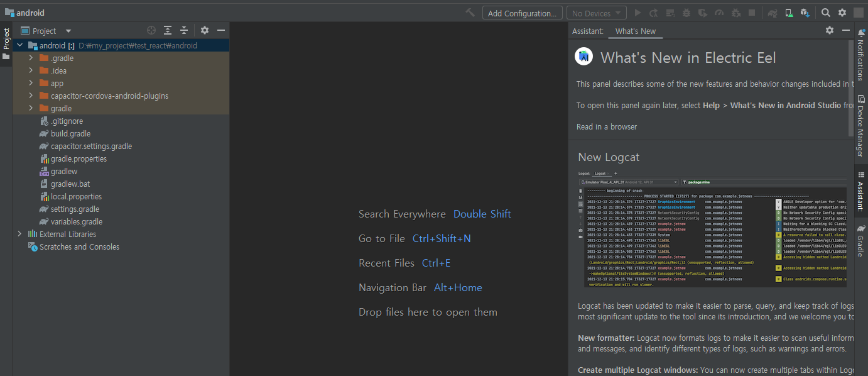Click the Run with Coverage icon

(703, 13)
